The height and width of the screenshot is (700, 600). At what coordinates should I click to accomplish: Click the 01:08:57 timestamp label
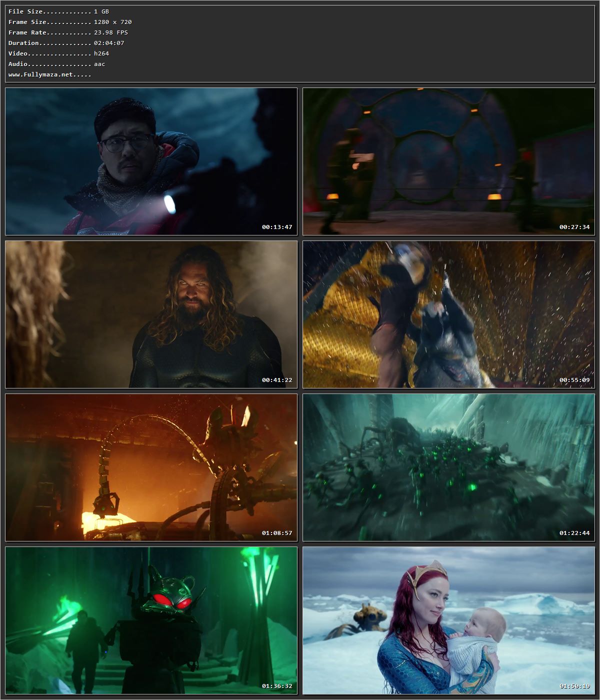pyautogui.click(x=277, y=533)
